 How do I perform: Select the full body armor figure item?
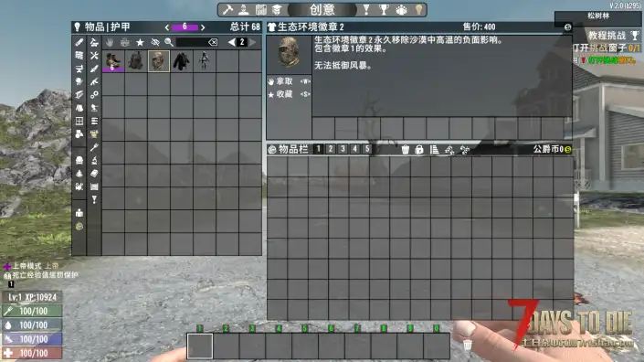coord(204,61)
